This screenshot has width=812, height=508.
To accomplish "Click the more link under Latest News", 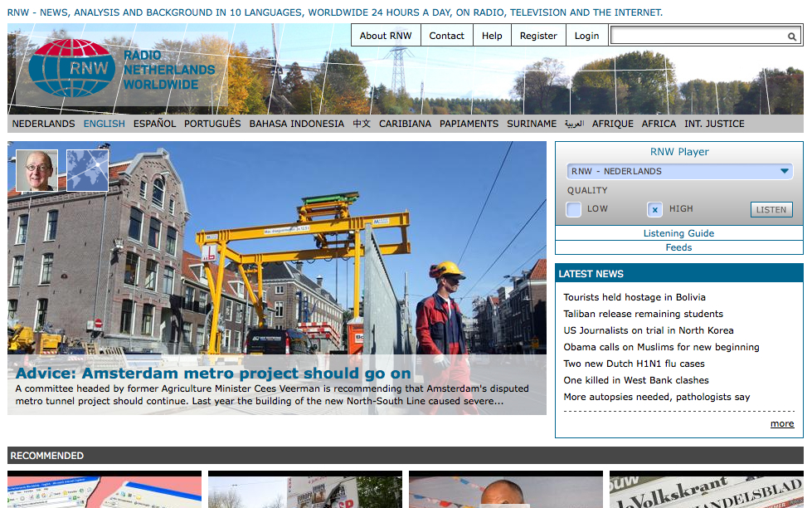I will tap(781, 423).
